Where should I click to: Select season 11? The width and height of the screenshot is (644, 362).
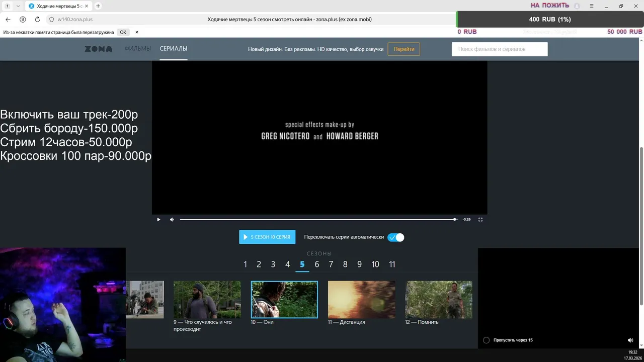tap(392, 264)
